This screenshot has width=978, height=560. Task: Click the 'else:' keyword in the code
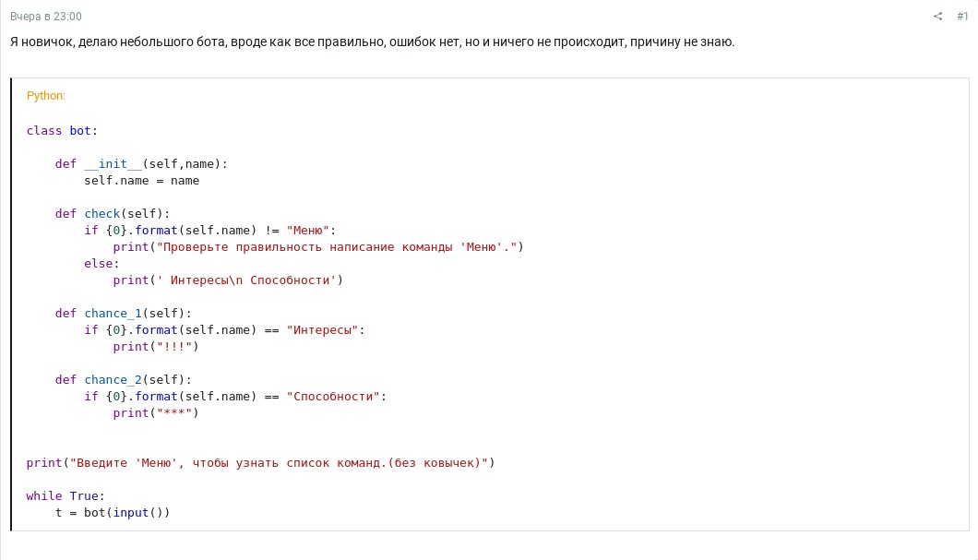pos(101,263)
